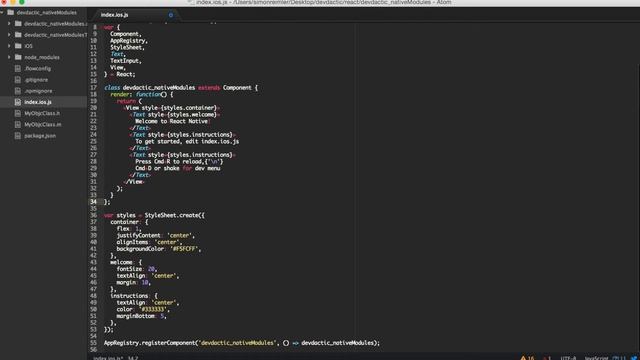Open the UTF-8 encoding selector
This screenshot has width=640, height=360.
568,358
